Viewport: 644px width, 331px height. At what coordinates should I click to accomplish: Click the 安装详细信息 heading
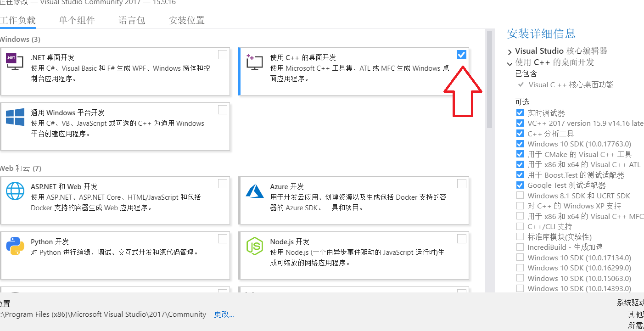coord(541,34)
